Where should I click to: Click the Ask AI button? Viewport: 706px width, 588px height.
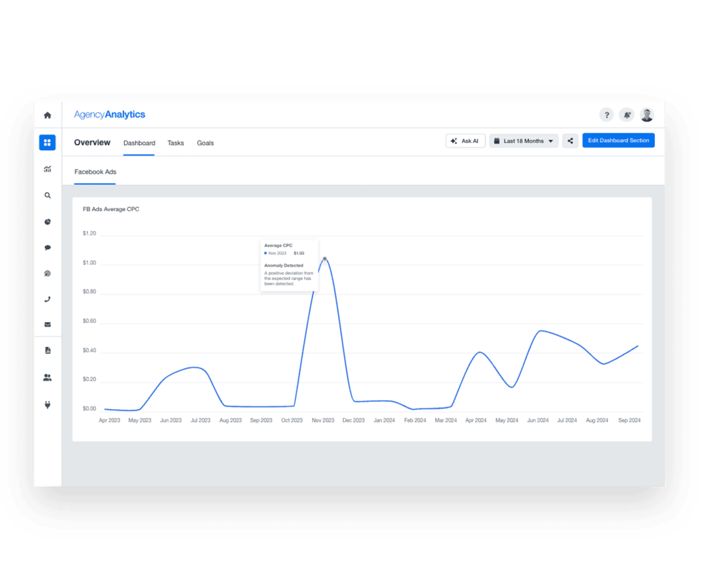[465, 140]
